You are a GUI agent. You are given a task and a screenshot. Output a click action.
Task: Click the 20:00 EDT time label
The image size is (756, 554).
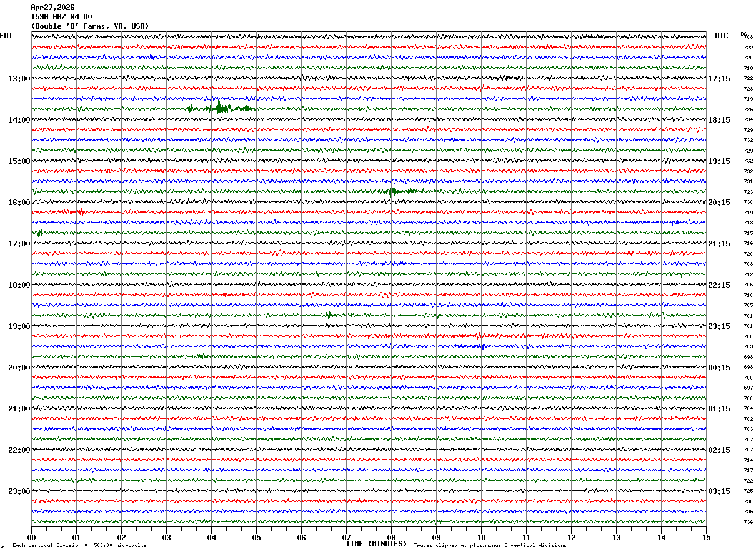click(x=19, y=368)
